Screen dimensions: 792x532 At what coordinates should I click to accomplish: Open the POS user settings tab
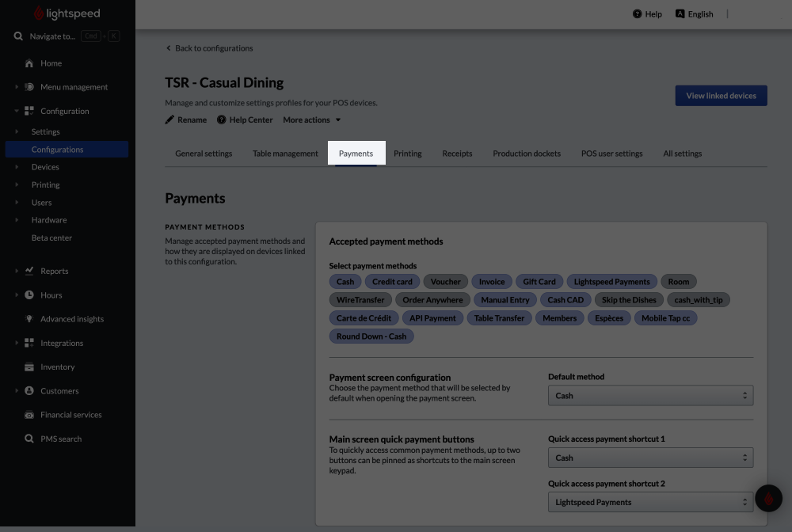coord(611,154)
